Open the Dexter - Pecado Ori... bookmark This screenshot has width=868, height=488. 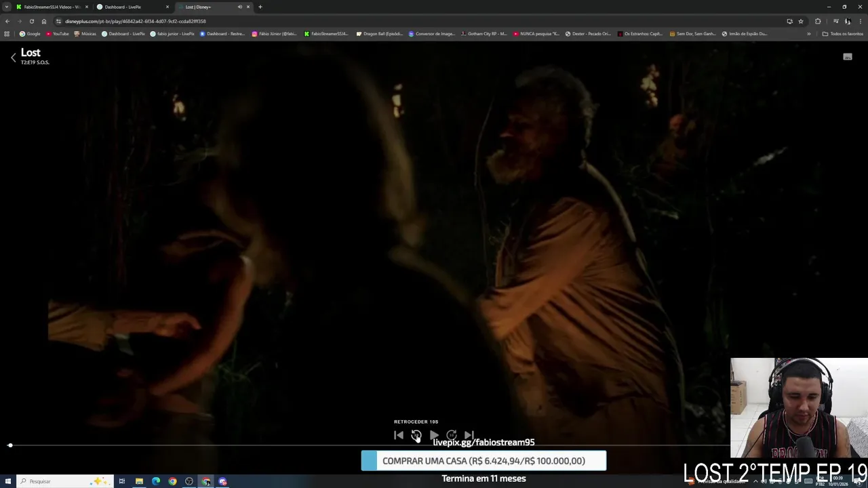588,34
